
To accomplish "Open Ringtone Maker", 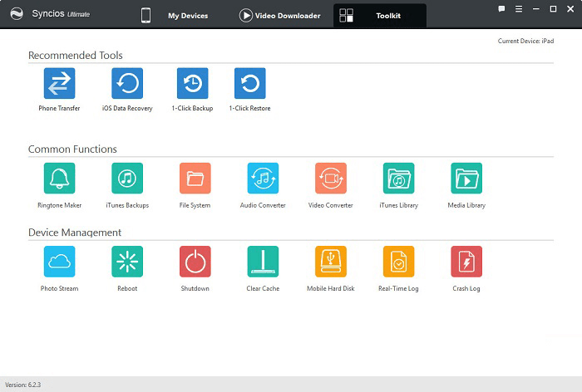I will click(59, 178).
